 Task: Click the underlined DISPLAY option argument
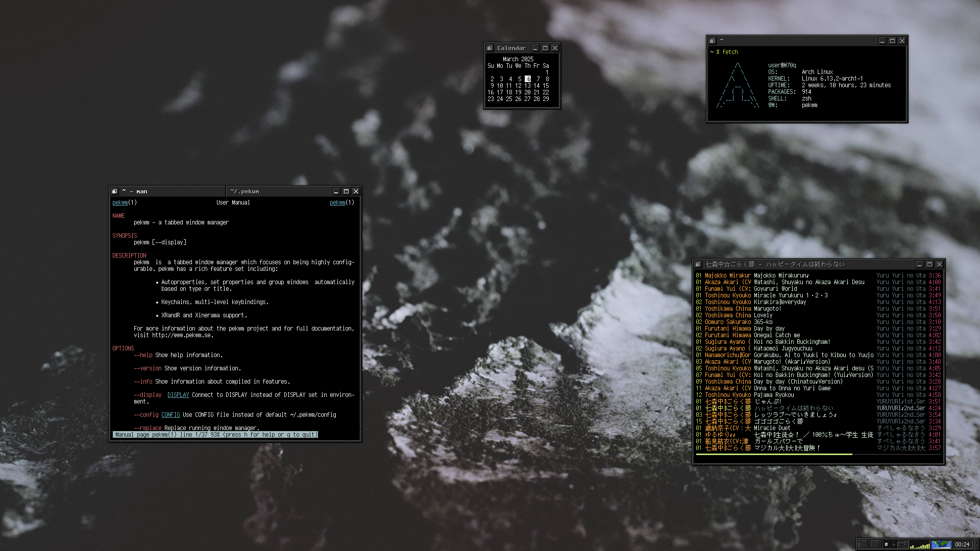[178, 395]
